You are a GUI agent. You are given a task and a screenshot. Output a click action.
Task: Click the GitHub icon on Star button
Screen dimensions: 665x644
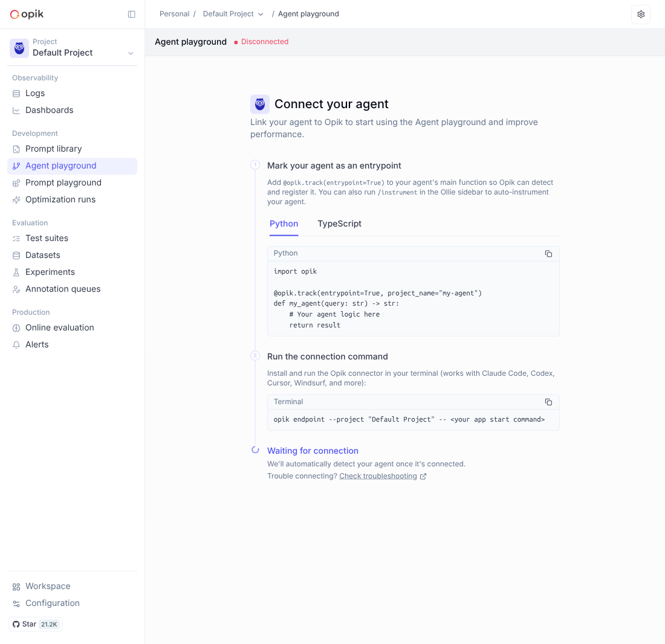pos(16,624)
